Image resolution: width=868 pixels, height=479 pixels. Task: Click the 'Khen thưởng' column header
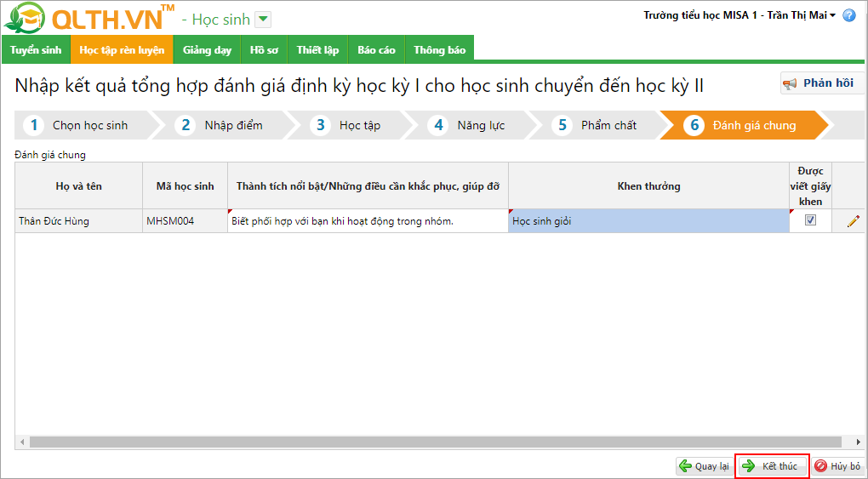tap(648, 186)
